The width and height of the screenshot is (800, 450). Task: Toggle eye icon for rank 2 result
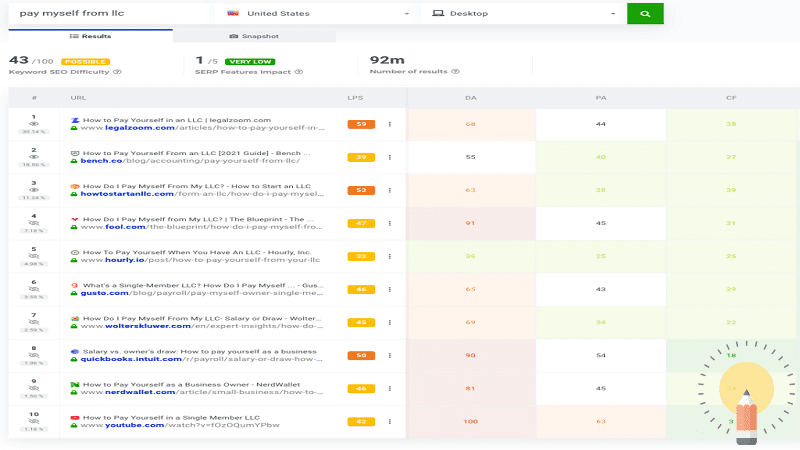coord(34,157)
